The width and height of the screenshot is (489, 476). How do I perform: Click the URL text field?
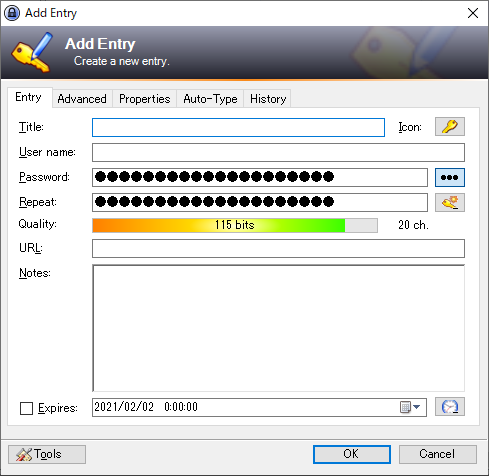pos(278,248)
